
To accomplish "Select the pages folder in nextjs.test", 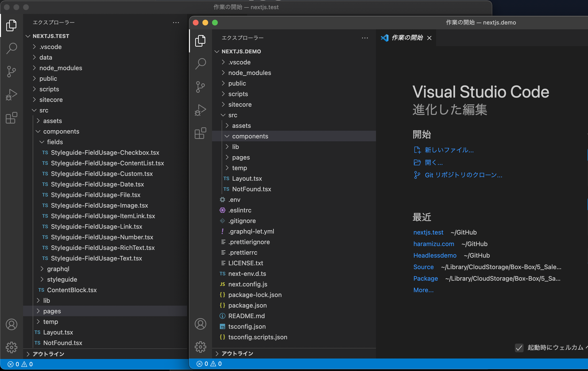I will [105, 311].
